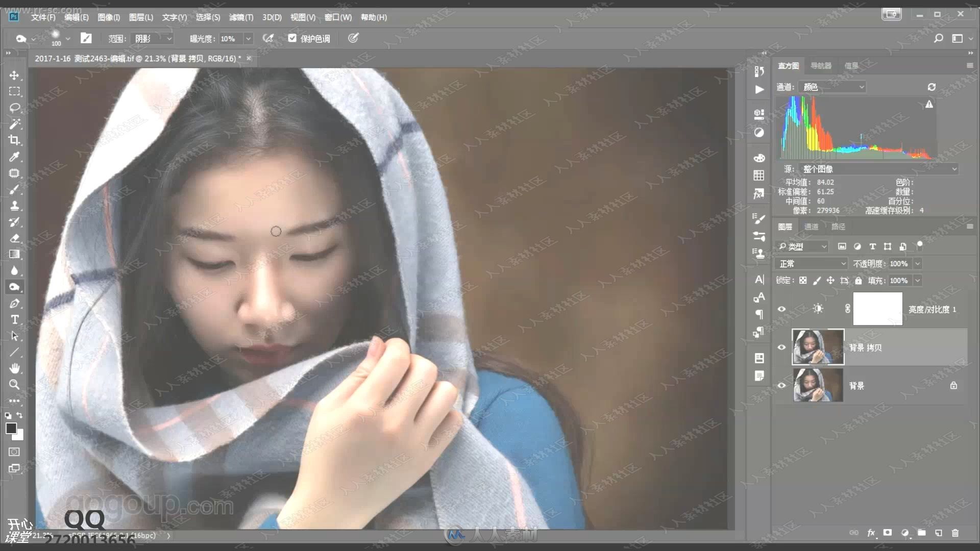The width and height of the screenshot is (980, 551).
Task: Select the Zoom tool
Action: click(14, 385)
